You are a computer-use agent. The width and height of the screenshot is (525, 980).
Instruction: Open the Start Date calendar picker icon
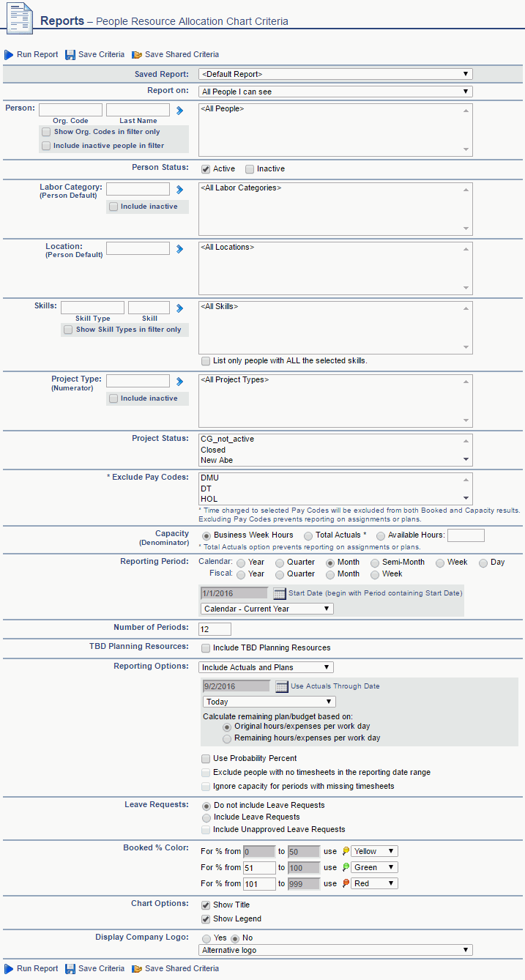(x=280, y=593)
